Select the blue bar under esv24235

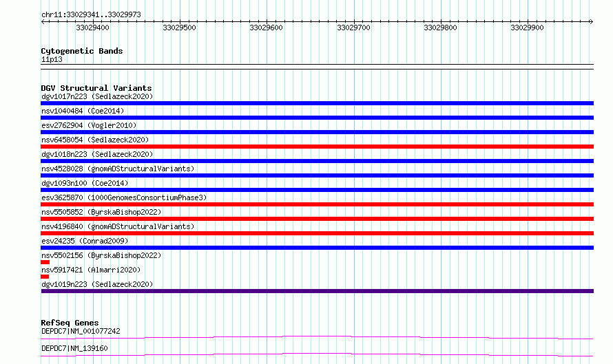(317, 248)
